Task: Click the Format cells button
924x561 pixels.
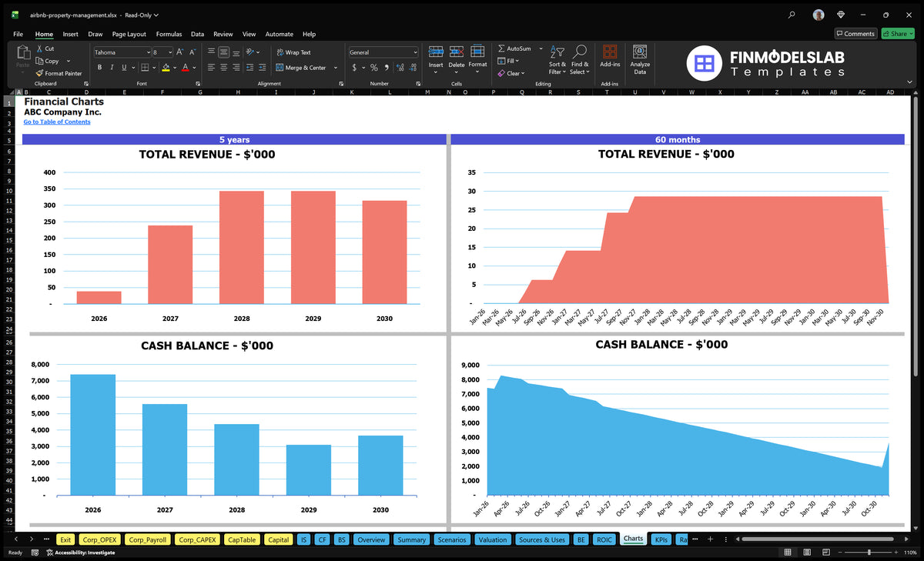Action: click(477, 59)
